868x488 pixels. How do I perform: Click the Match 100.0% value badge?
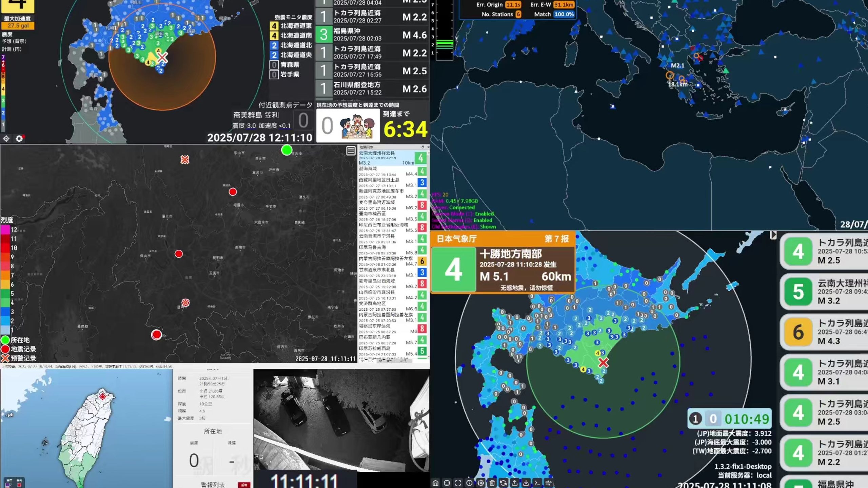(564, 14)
